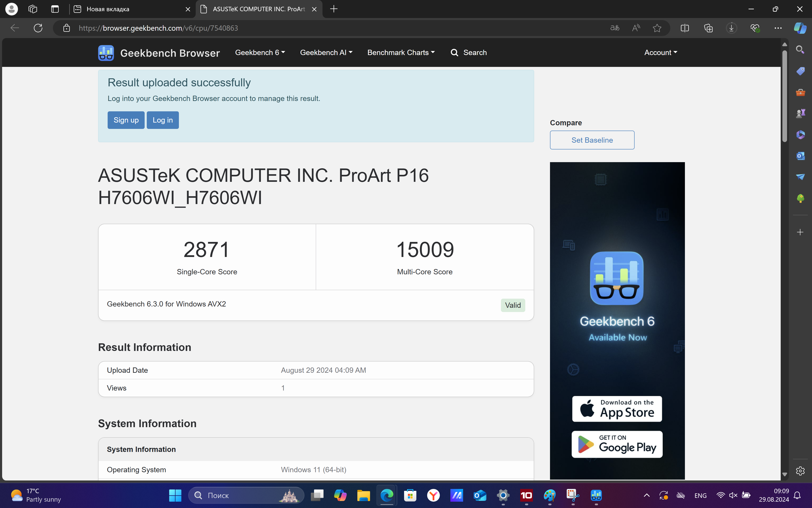The height and width of the screenshot is (508, 812).
Task: Click the page vertical scrollbar thumb
Action: (x=785, y=96)
